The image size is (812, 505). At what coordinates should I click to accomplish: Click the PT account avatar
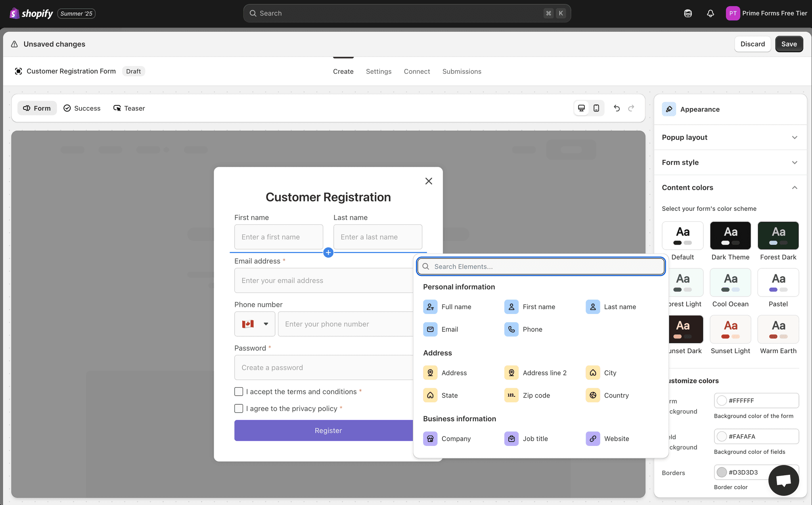[733, 13]
